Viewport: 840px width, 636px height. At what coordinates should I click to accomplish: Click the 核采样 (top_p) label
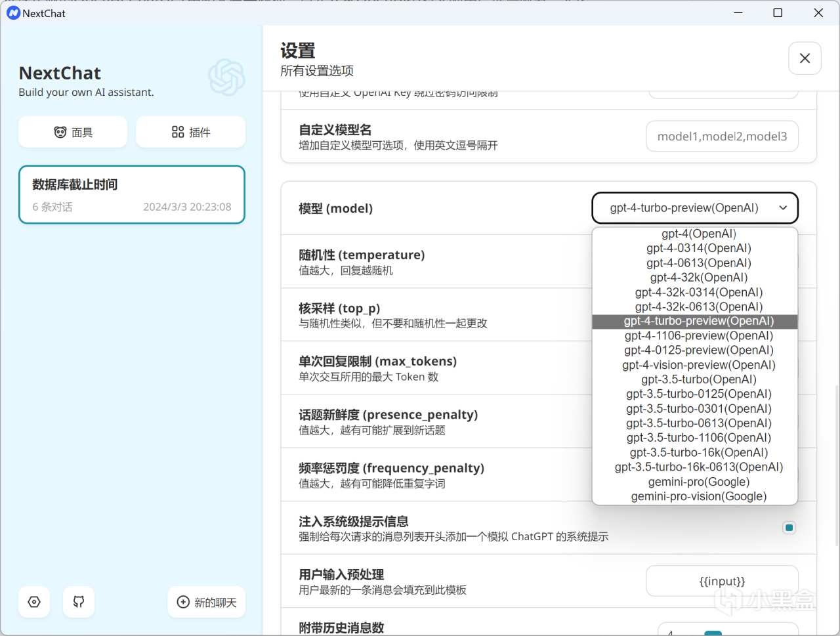pos(339,308)
